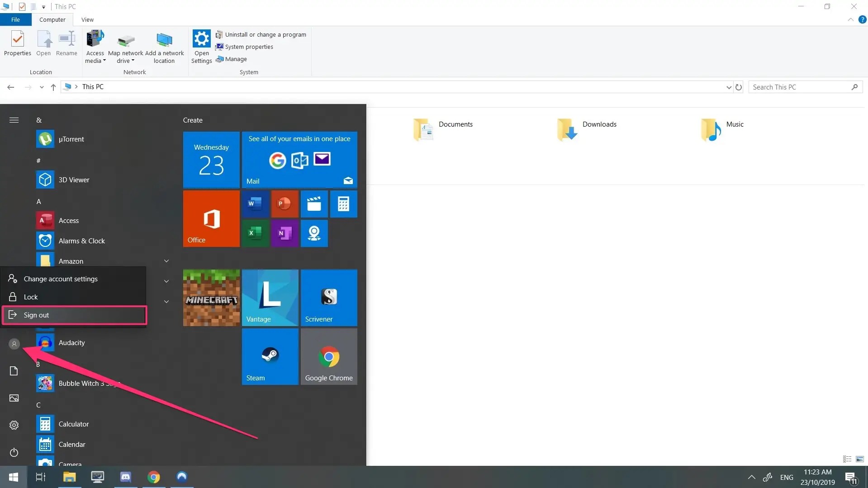The image size is (868, 488).
Task: Open the File tab
Action: click(15, 19)
